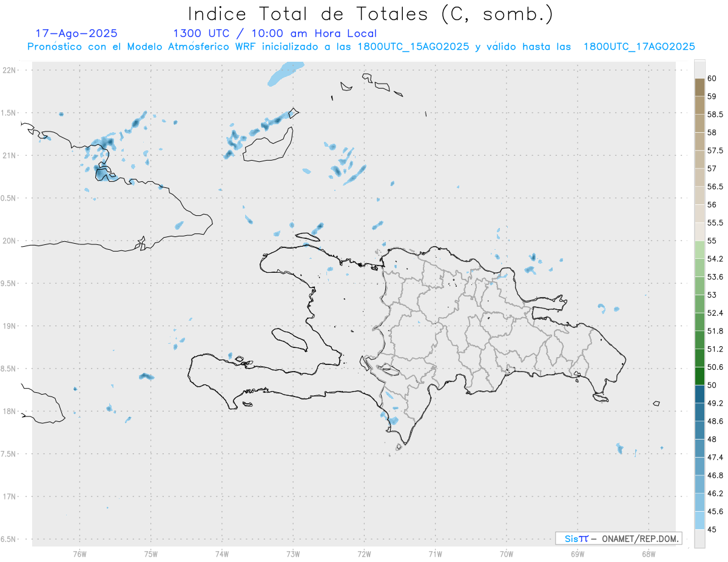Click the '17N' latitude label

pyautogui.click(x=9, y=497)
